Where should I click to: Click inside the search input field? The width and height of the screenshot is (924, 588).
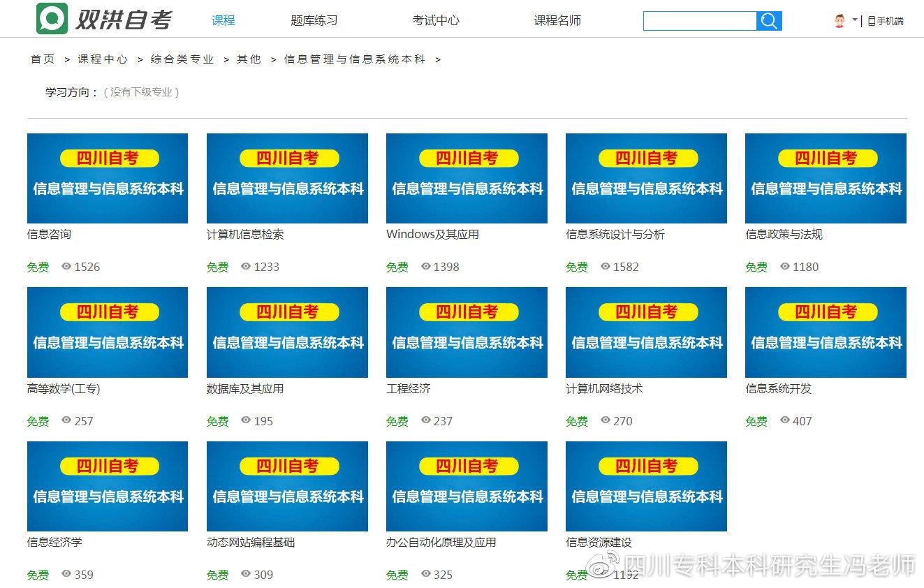tap(700, 21)
